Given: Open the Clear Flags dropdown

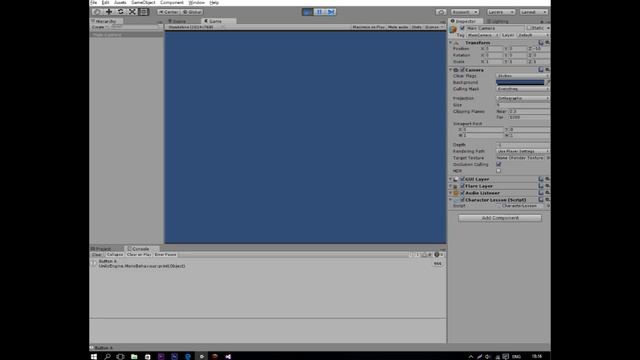Looking at the screenshot, I should (523, 76).
